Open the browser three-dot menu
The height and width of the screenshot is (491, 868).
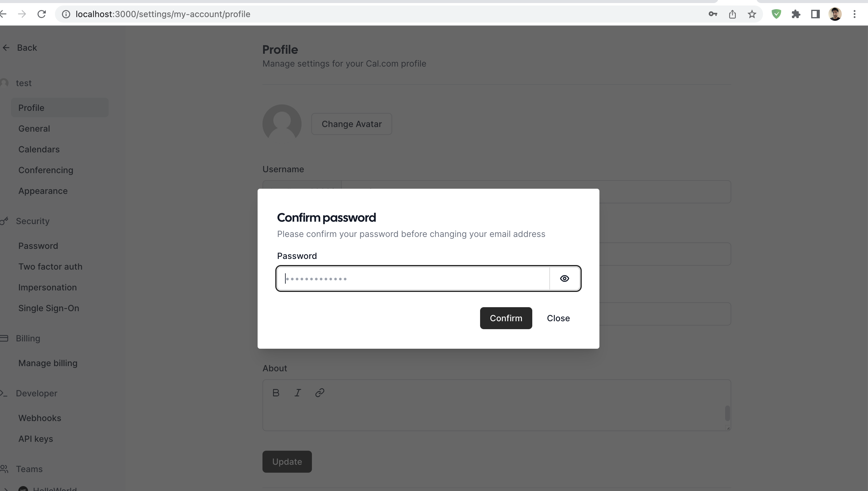[855, 14]
